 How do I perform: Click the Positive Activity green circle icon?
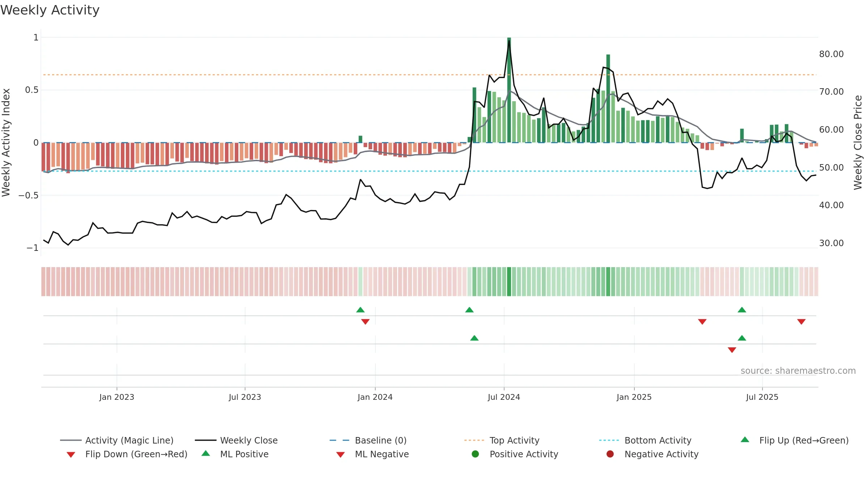[x=475, y=454]
